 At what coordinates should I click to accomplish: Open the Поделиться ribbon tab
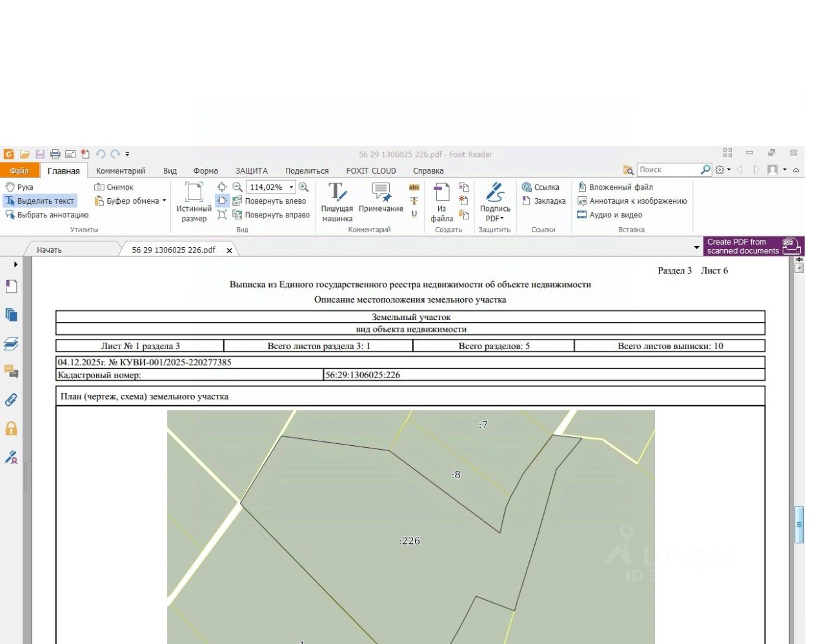[x=307, y=171]
